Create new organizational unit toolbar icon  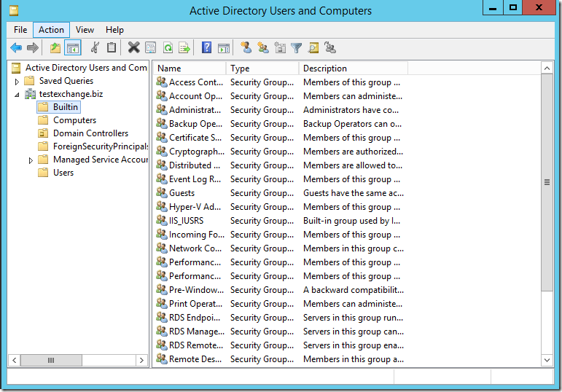point(280,47)
